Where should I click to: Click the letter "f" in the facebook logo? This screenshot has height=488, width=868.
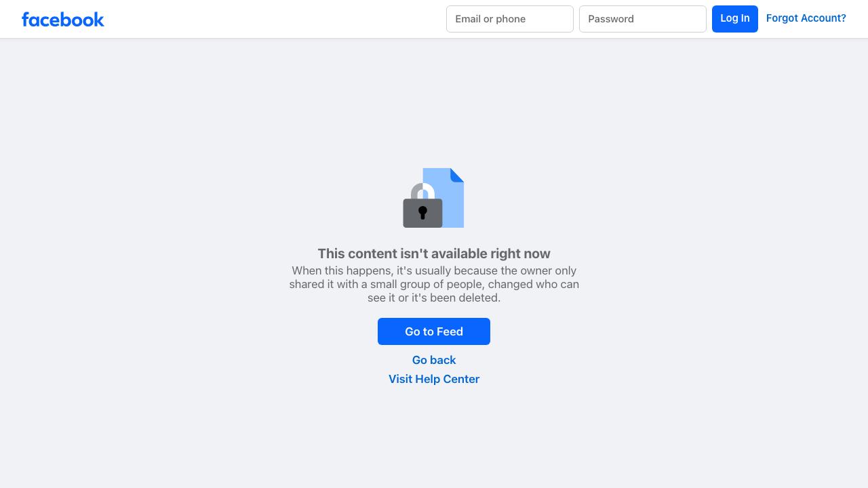tap(26, 19)
